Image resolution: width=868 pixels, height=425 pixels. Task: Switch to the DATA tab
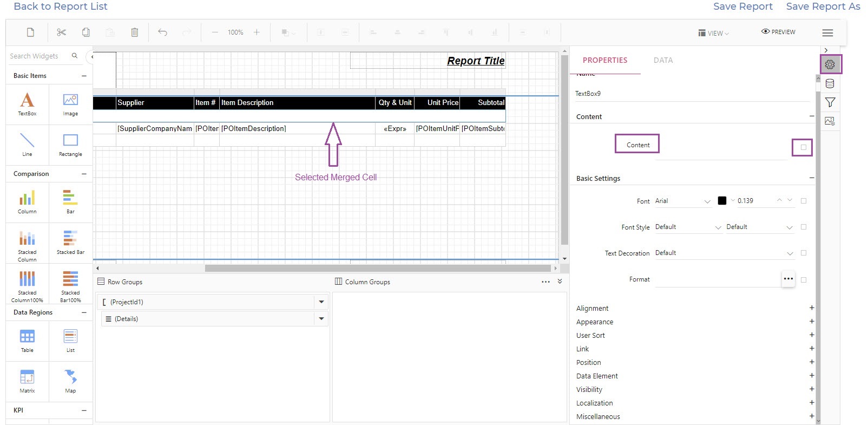click(x=663, y=60)
